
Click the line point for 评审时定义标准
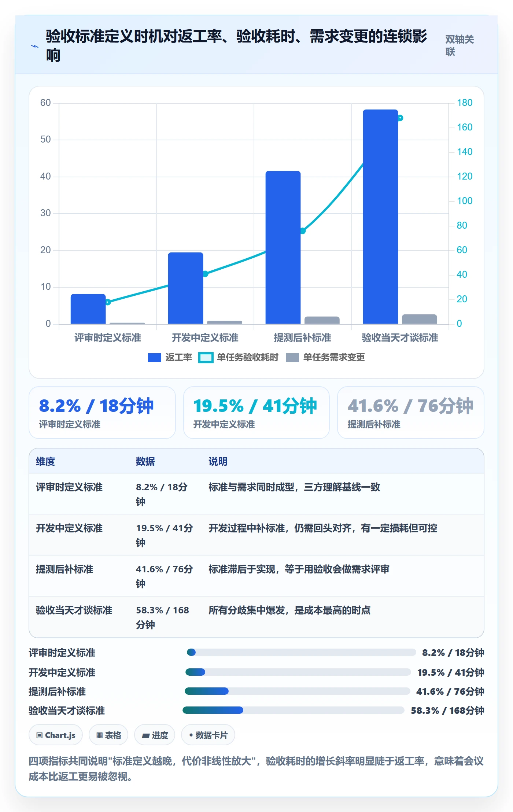[x=108, y=302]
